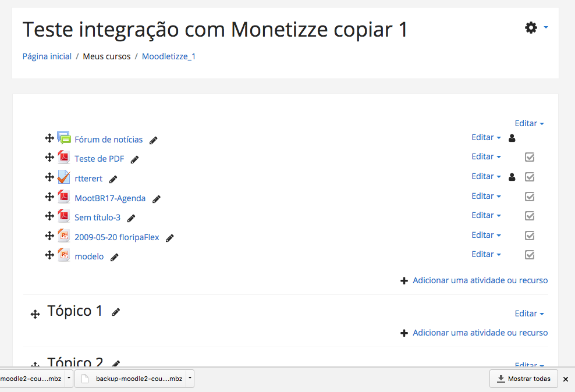Toggle completion checkbox for Teste de PDF
The image size is (575, 392).
click(530, 157)
